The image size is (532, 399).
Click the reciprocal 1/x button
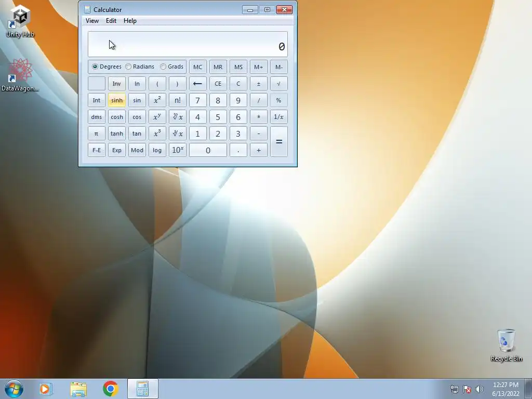279,117
